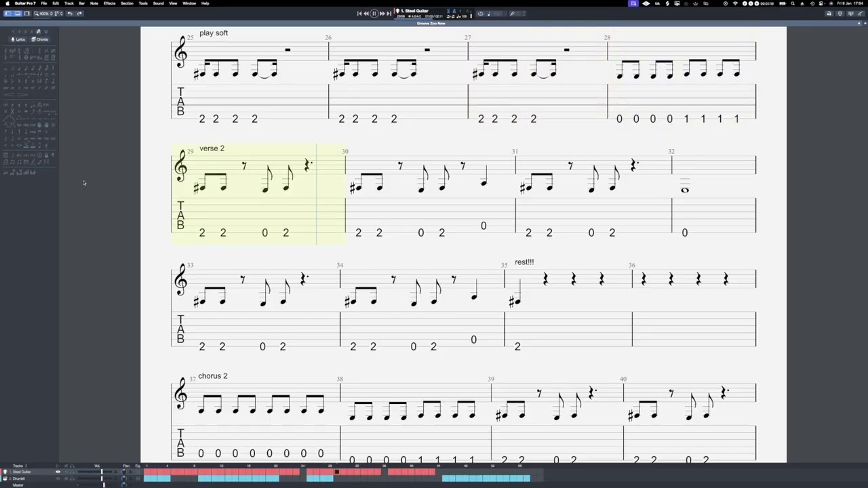Image resolution: width=868 pixels, height=488 pixels.
Task: Select the "chorus 2" section label
Action: 213,376
